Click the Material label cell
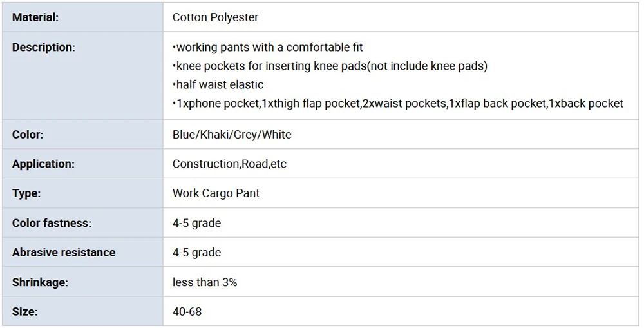Screen dimensions: 644x328 tap(82, 17)
